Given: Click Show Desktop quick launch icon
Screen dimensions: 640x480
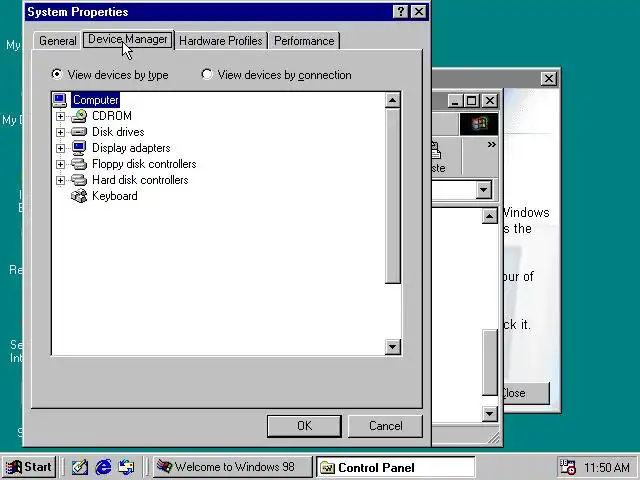Looking at the screenshot, I should coord(80,467).
